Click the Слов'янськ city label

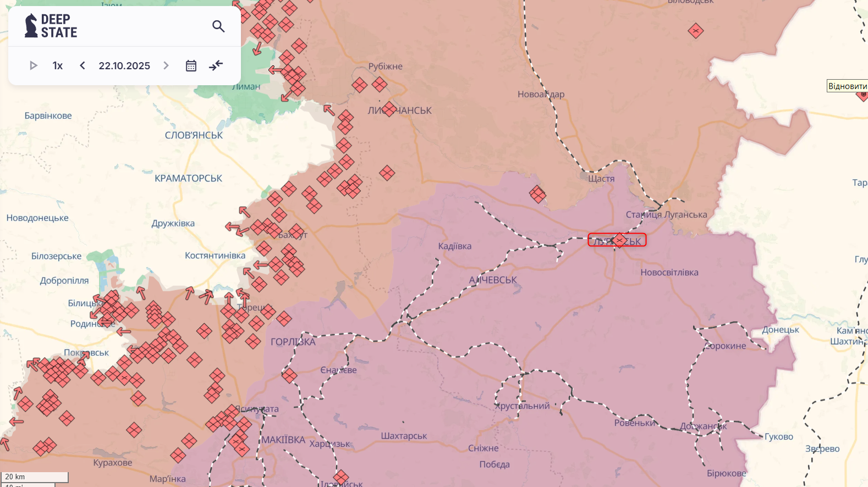tap(194, 135)
